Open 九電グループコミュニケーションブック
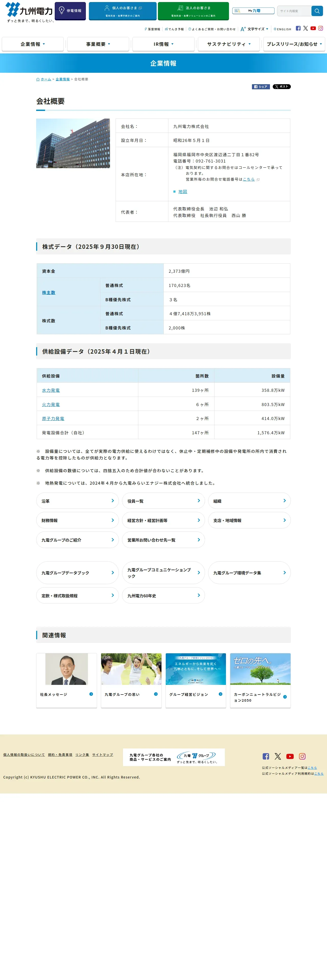This screenshot has height=980, width=327. click(x=163, y=572)
